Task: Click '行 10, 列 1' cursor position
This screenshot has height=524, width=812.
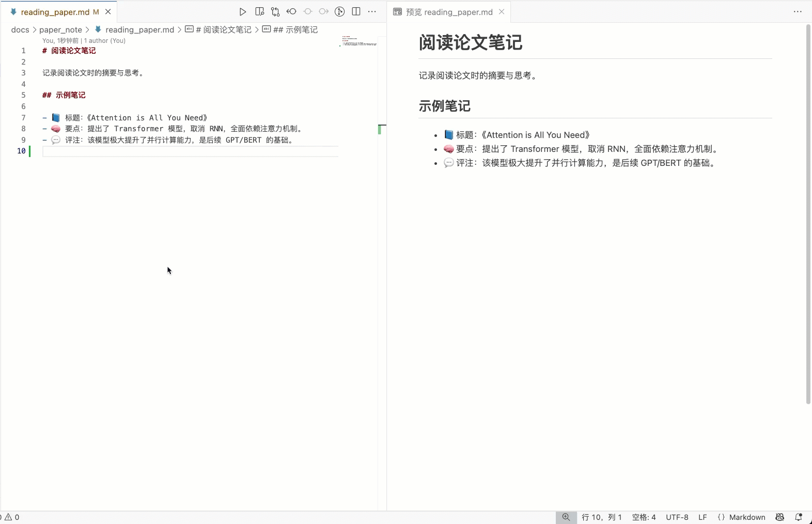Action: click(602, 517)
